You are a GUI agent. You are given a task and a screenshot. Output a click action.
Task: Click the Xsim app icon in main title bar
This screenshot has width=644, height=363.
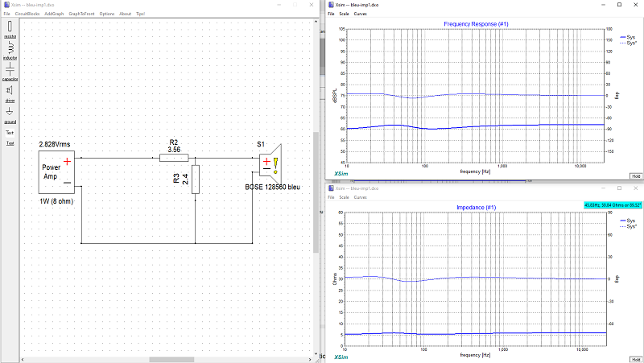tap(6, 5)
